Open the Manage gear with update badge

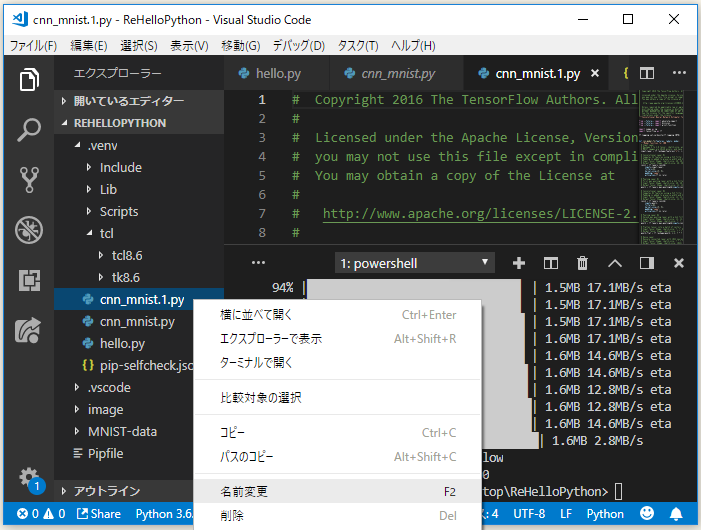[31, 480]
